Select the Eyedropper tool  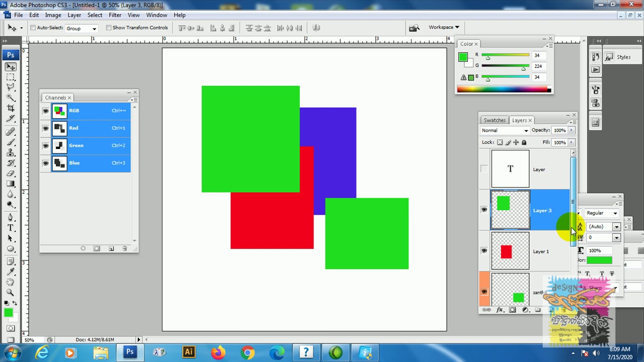coord(11,272)
